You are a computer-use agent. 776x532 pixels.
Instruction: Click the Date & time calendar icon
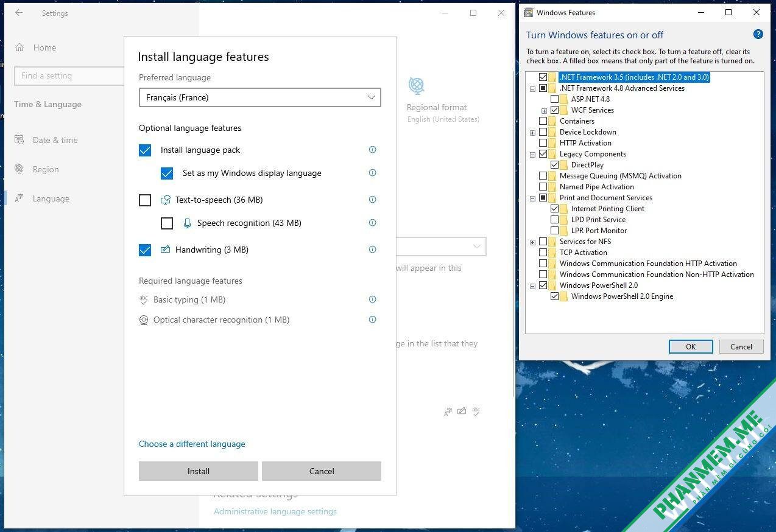coord(19,140)
